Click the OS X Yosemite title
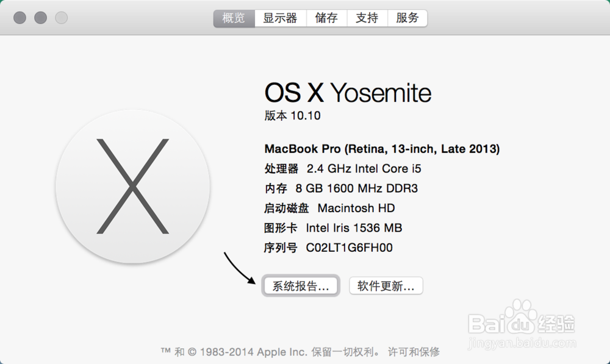 click(348, 93)
